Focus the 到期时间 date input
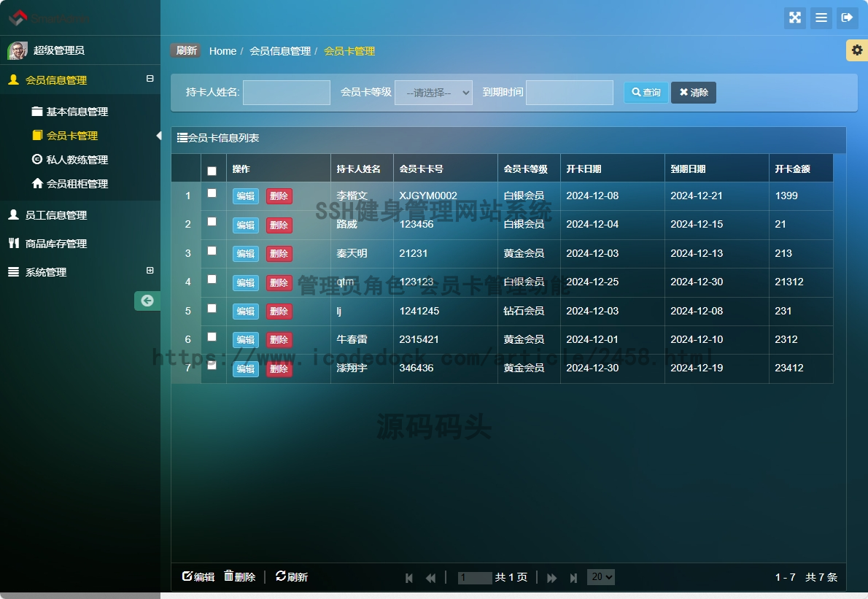868x599 pixels. click(570, 93)
